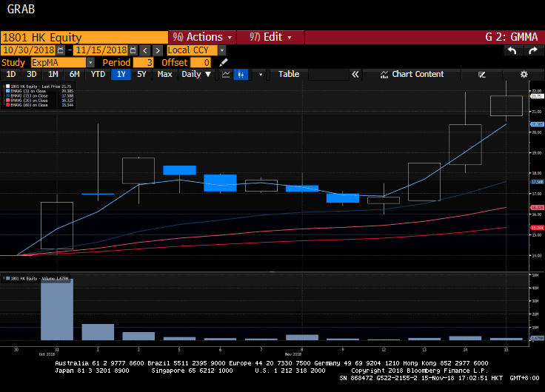The image size is (545, 392).
Task: Open the end date calendar picker
Action: click(x=133, y=50)
